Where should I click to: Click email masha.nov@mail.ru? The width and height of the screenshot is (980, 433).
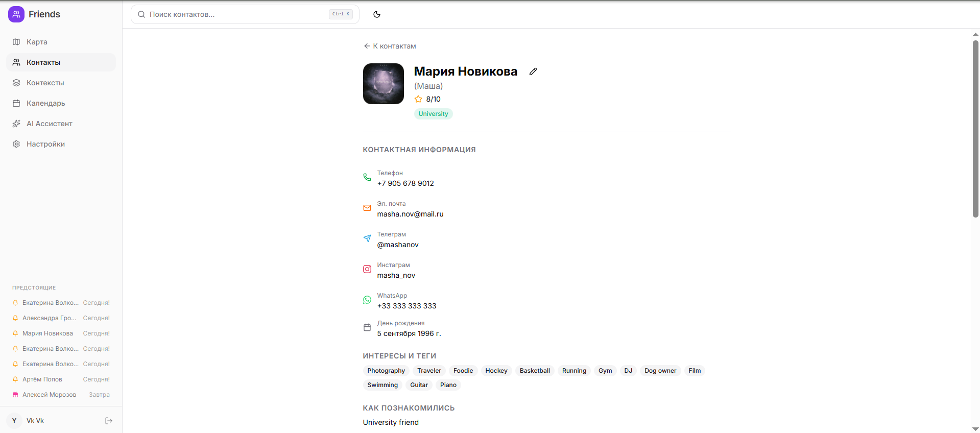410,214
